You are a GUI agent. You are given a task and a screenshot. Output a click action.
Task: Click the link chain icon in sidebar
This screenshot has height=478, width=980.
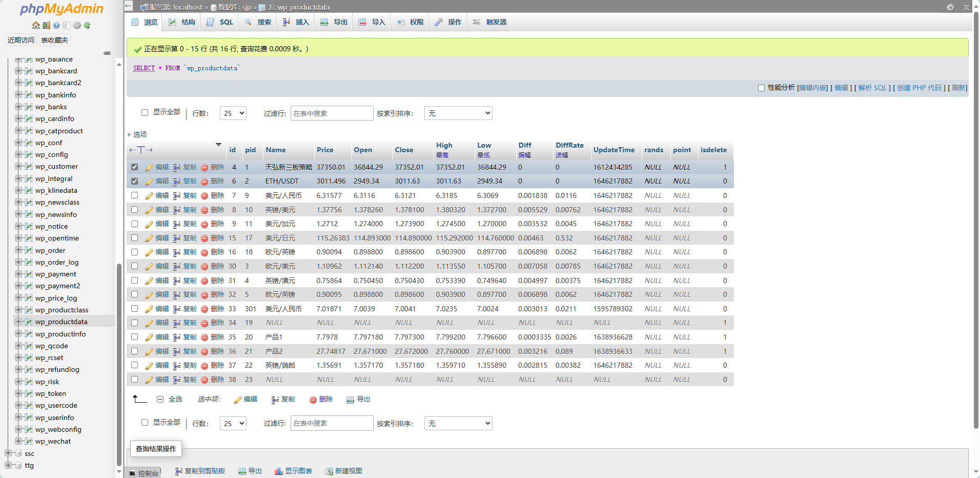pos(107,53)
